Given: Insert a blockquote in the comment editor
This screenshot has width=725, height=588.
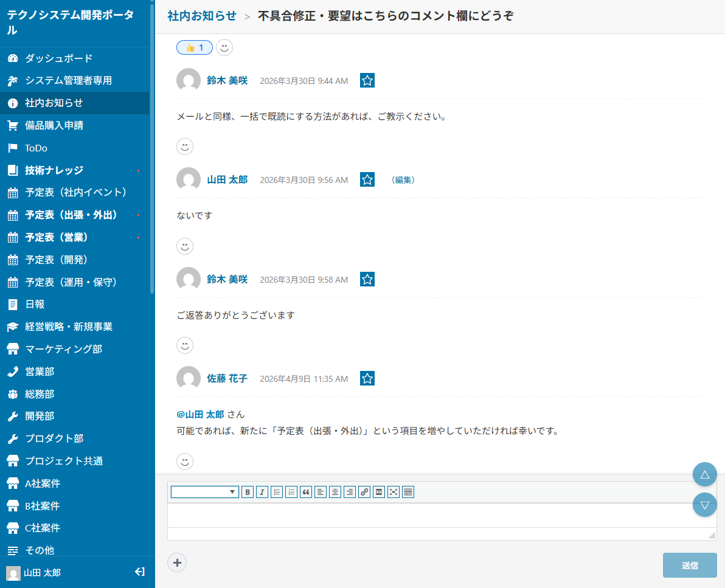Looking at the screenshot, I should pos(306,492).
